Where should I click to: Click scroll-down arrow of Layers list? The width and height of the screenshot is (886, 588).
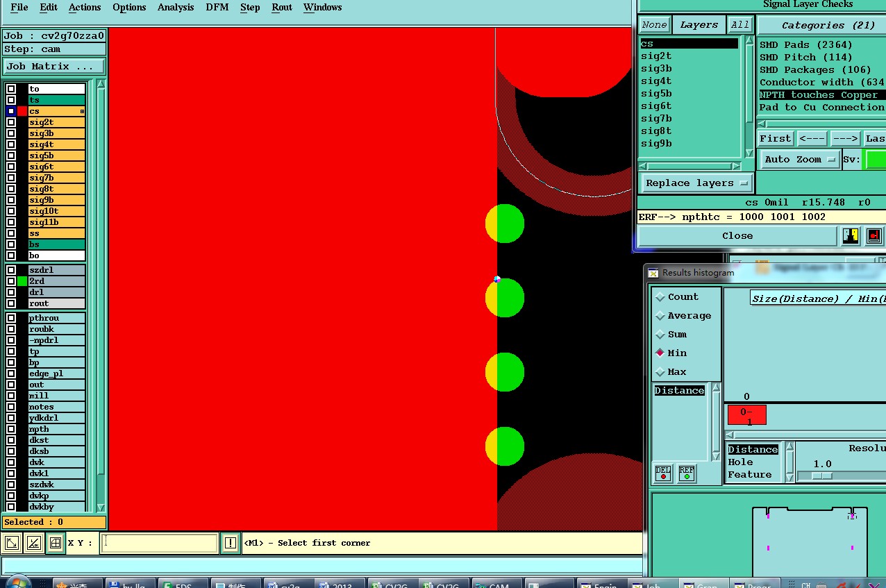749,153
